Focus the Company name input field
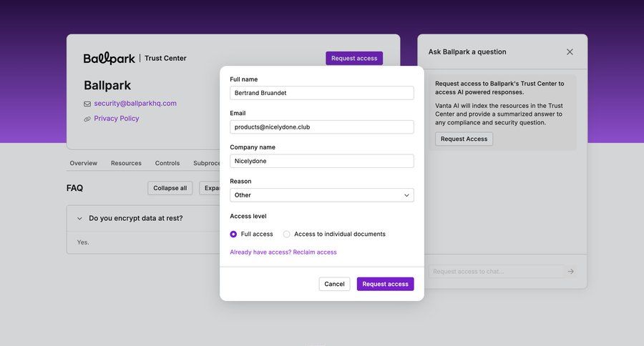 [321, 161]
